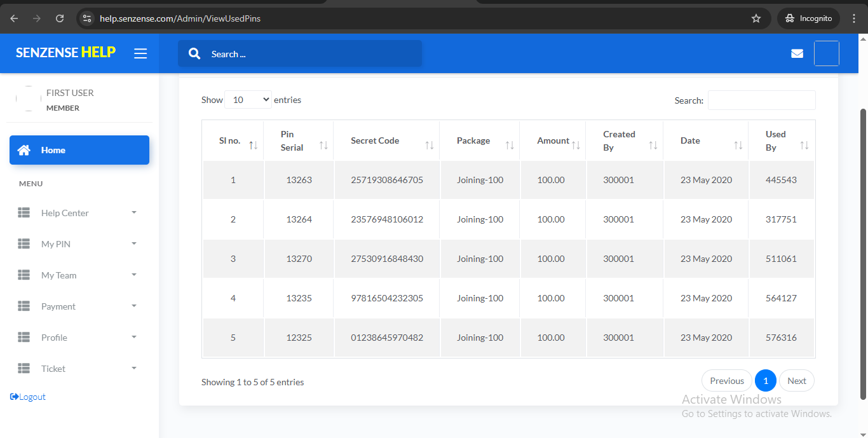Viewport: 868px width, 438px height.
Task: Expand My PIN menu arrow
Action: 134,243
